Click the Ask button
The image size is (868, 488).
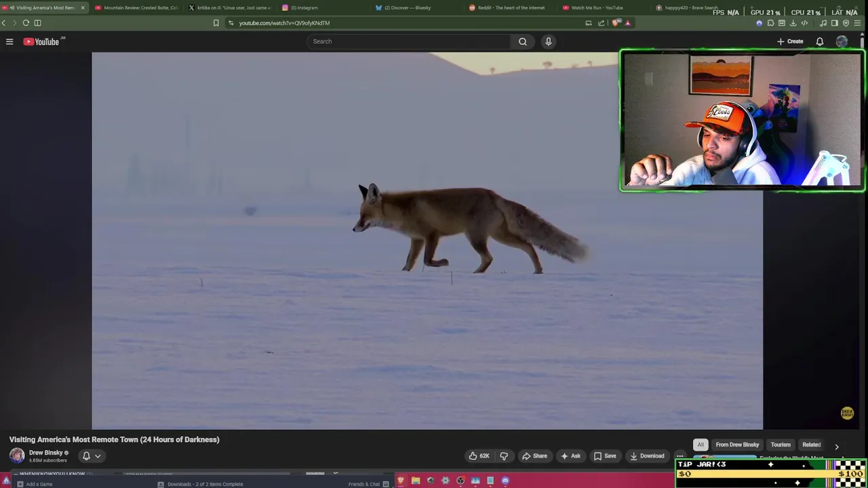570,456
